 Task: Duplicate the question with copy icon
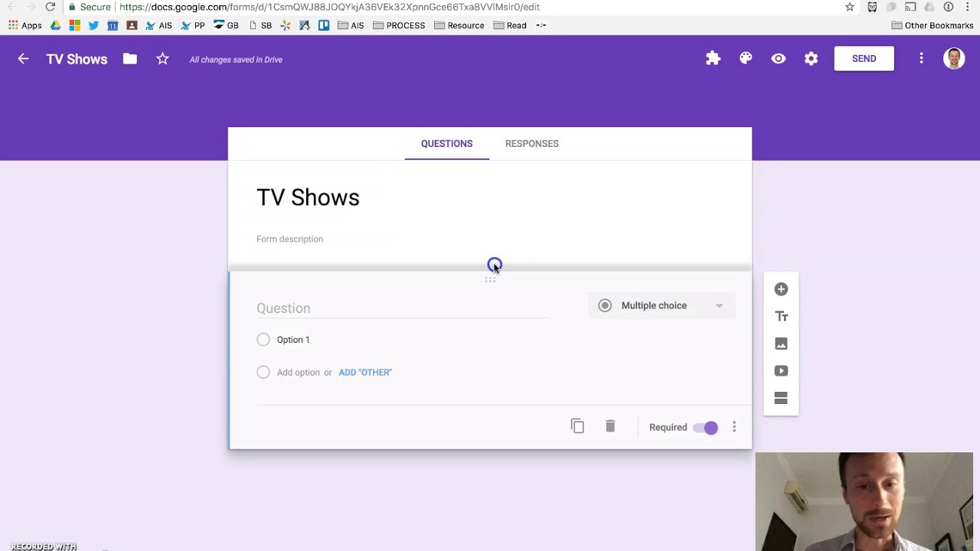coord(577,426)
